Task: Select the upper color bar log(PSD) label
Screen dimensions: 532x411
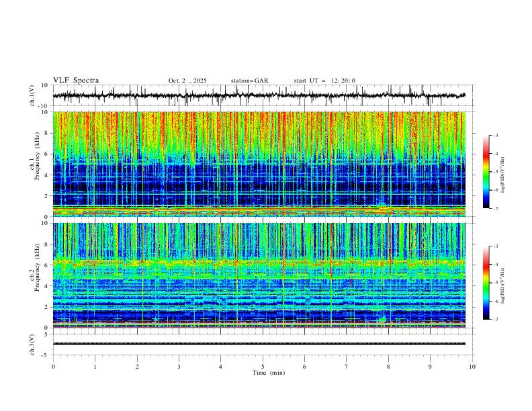Action: coord(504,175)
